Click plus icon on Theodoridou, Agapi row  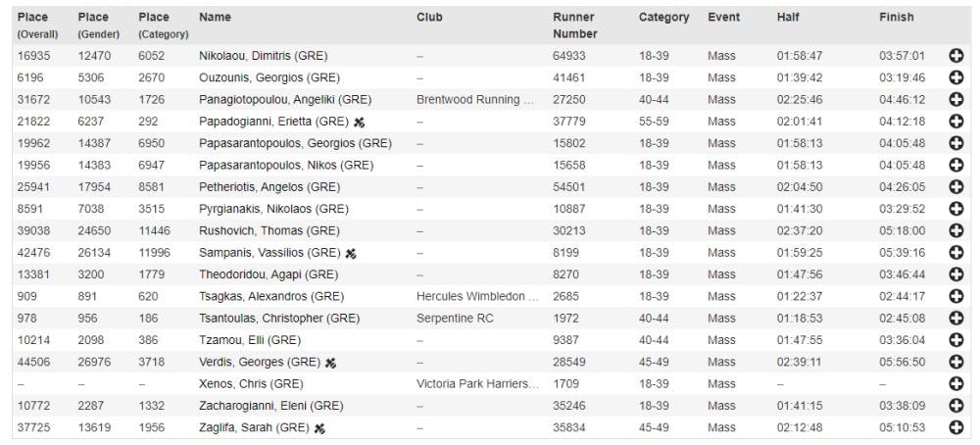[x=956, y=274]
